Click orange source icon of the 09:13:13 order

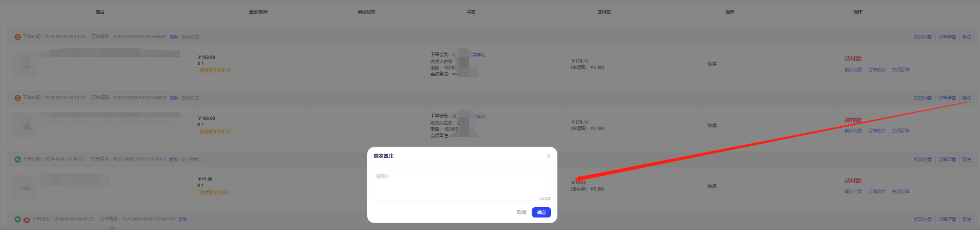coord(18,98)
